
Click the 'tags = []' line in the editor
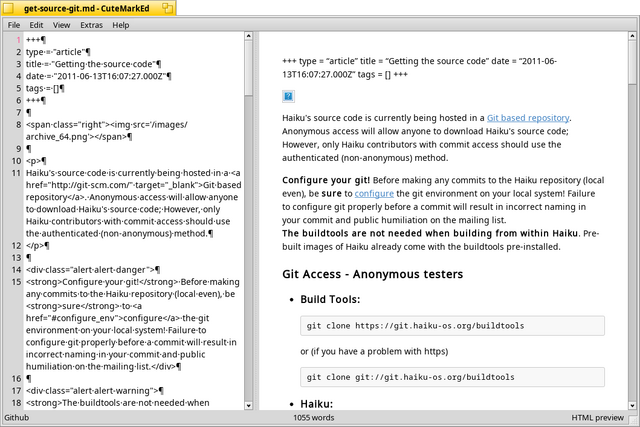pos(45,88)
